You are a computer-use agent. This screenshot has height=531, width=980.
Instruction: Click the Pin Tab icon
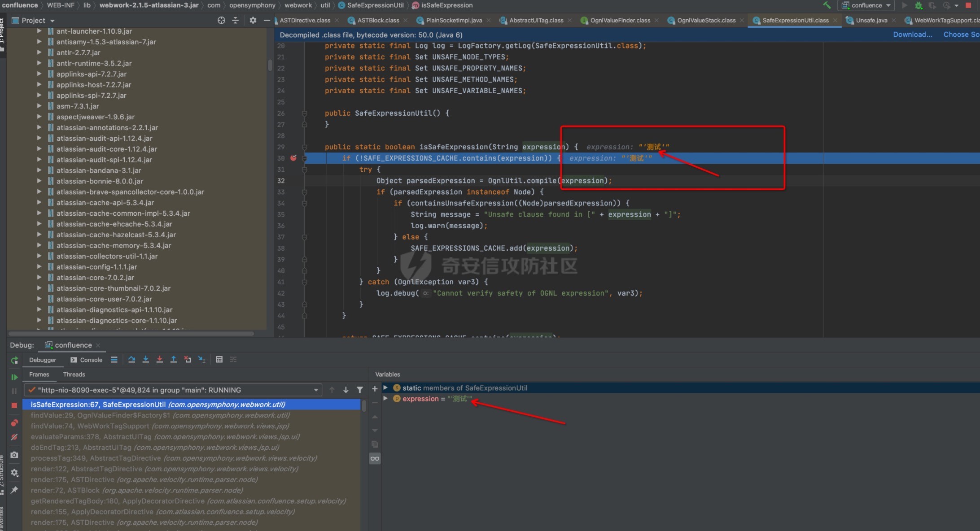[14, 490]
